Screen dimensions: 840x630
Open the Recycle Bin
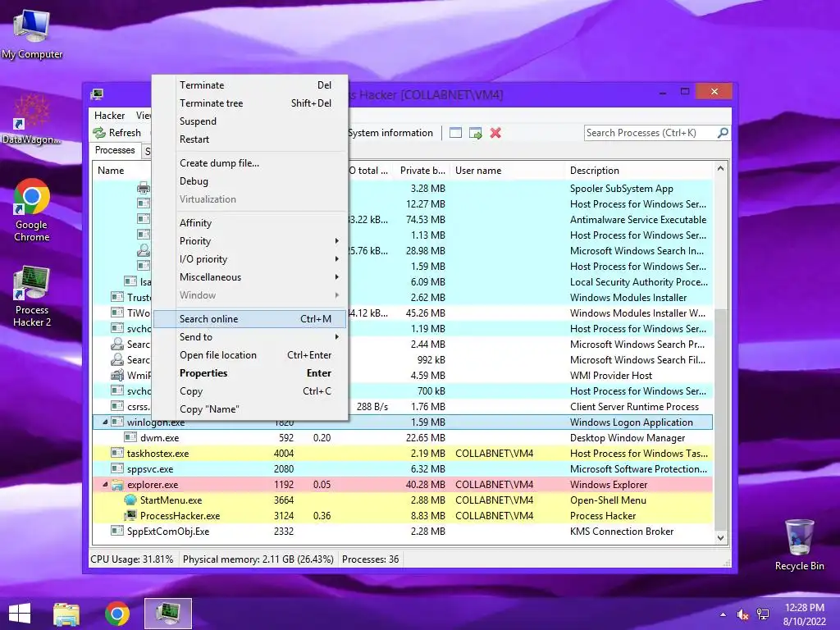pyautogui.click(x=799, y=545)
